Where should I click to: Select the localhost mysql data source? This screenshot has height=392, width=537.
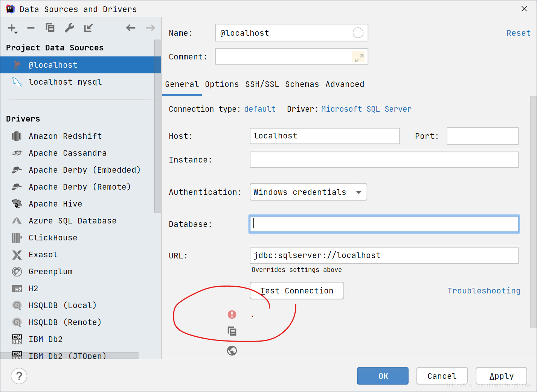coord(77,82)
